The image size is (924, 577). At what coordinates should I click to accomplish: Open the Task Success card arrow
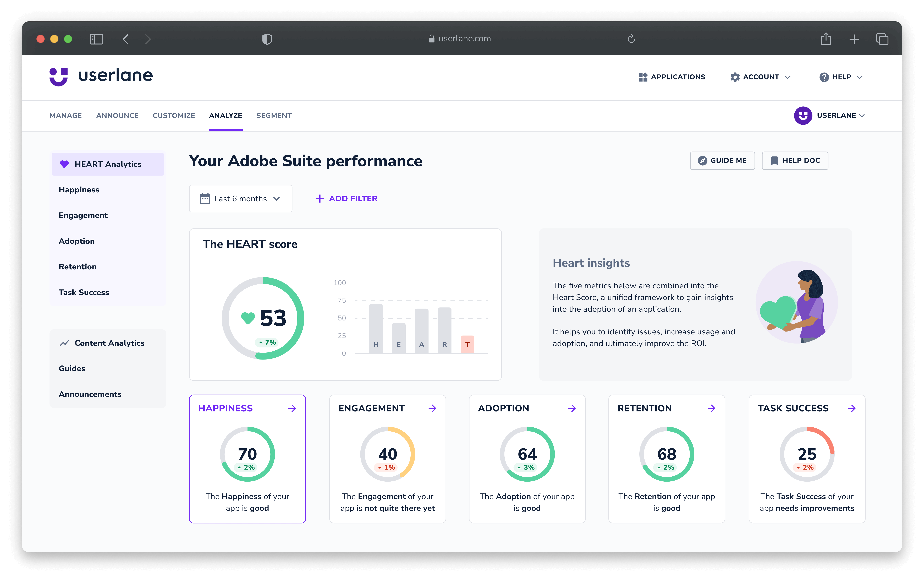pos(852,408)
